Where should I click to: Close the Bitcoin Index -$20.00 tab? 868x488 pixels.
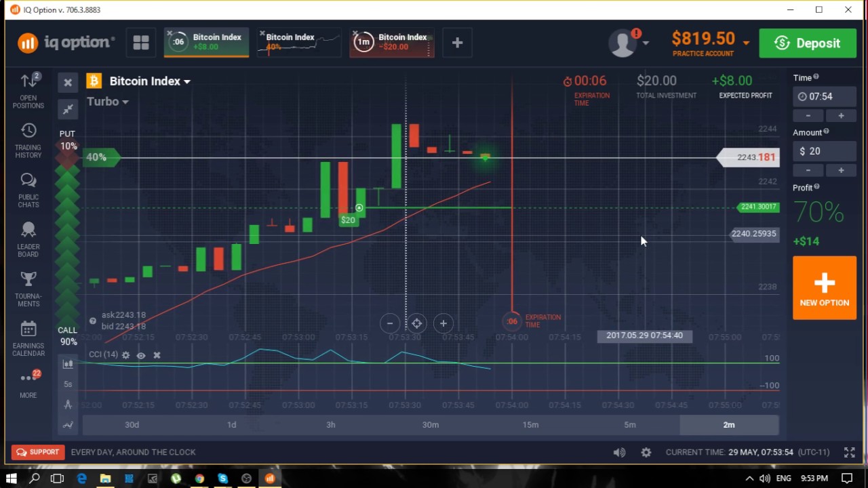point(355,33)
